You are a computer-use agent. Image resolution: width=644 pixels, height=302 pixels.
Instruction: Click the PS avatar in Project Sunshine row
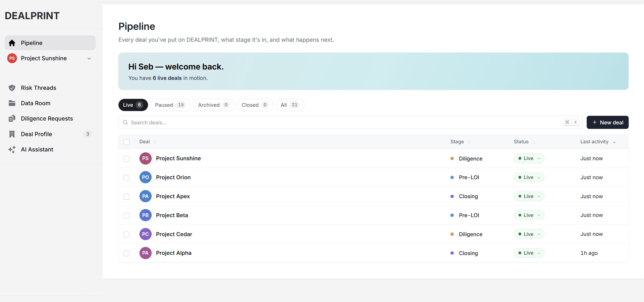coord(145,158)
